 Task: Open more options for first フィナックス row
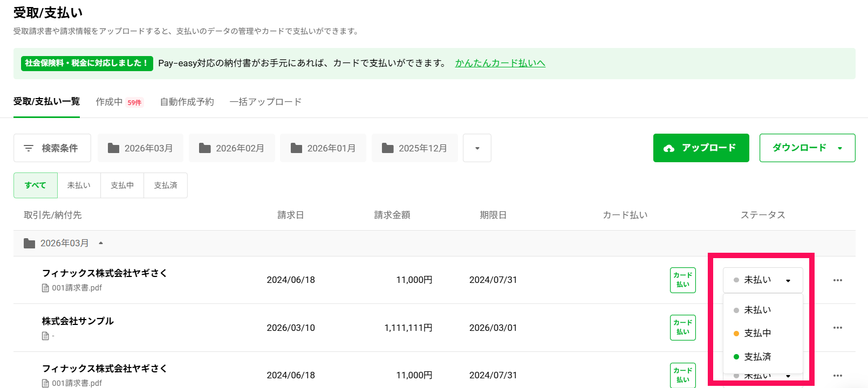click(x=838, y=280)
